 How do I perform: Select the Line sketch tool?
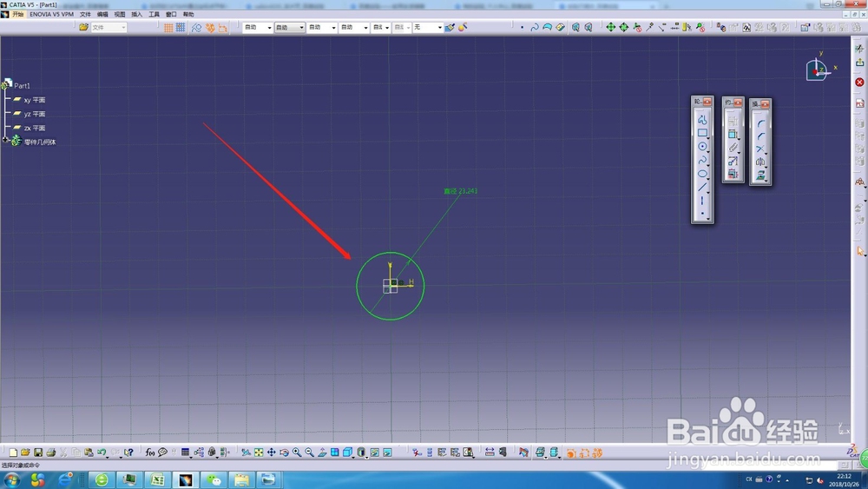click(x=702, y=188)
